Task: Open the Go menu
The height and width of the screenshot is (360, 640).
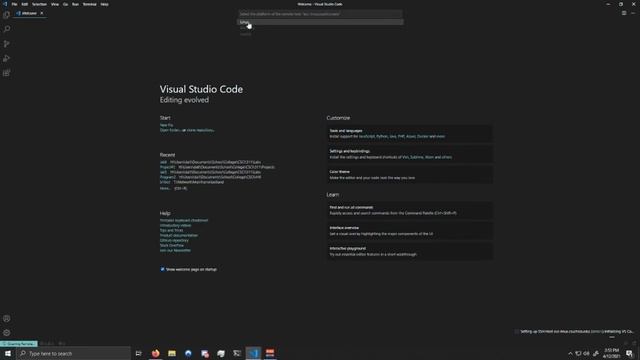Action: [65, 4]
